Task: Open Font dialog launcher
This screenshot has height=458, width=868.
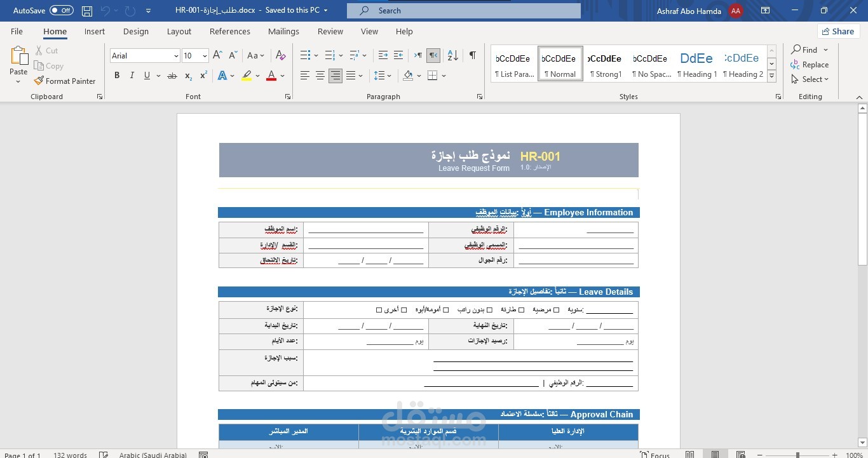Action: [x=288, y=97]
